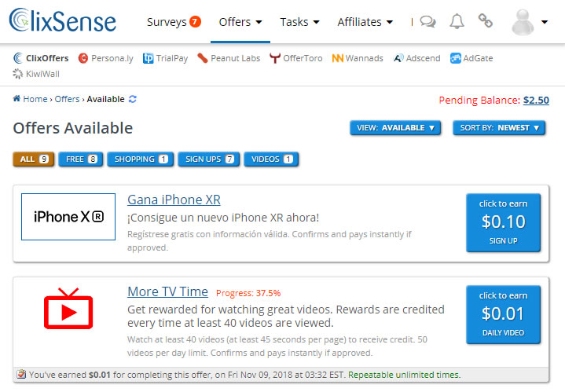Filter offers by SIGN UPS category
565x392 pixels.
pos(209,159)
